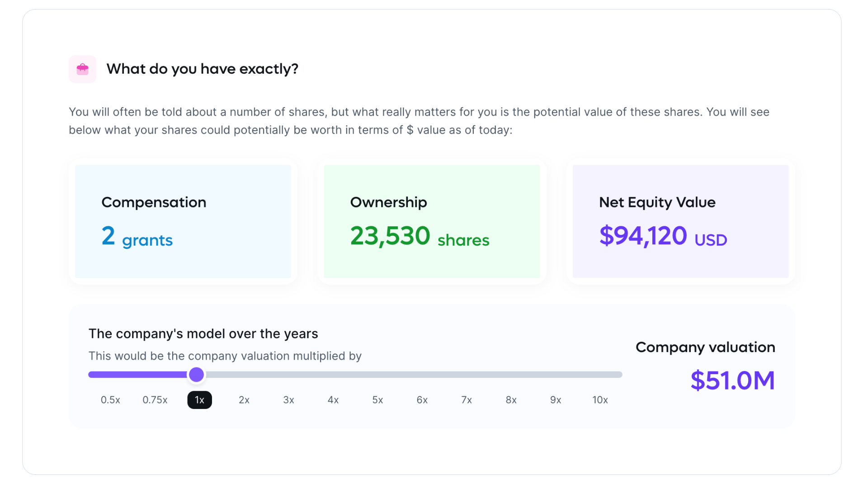Click the purple valuation slider handle

point(196,375)
